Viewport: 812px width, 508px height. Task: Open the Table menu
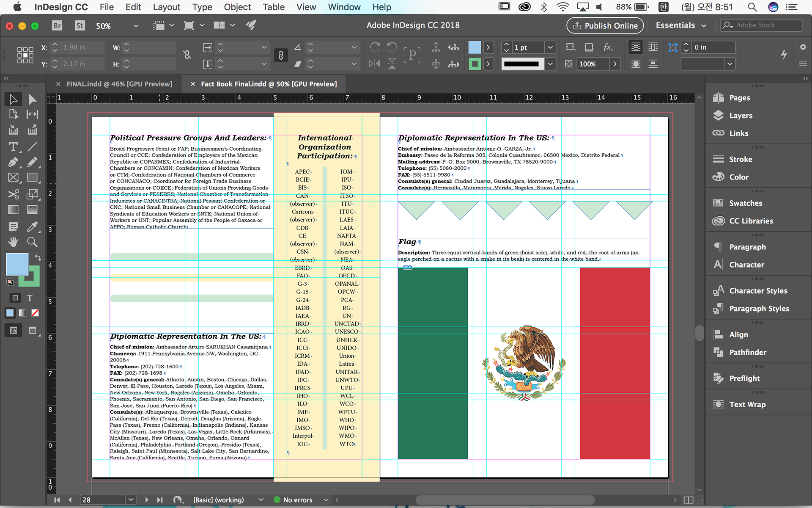pos(273,7)
